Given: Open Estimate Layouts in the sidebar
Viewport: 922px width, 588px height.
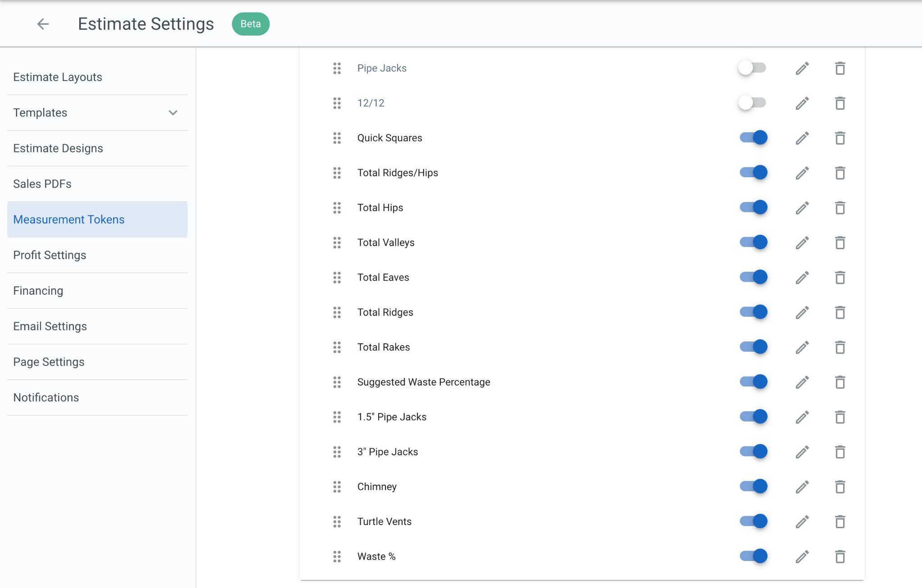Looking at the screenshot, I should 58,77.
